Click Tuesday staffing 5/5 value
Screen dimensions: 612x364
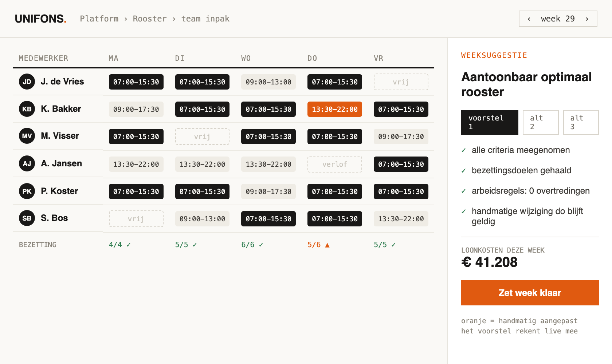(181, 245)
